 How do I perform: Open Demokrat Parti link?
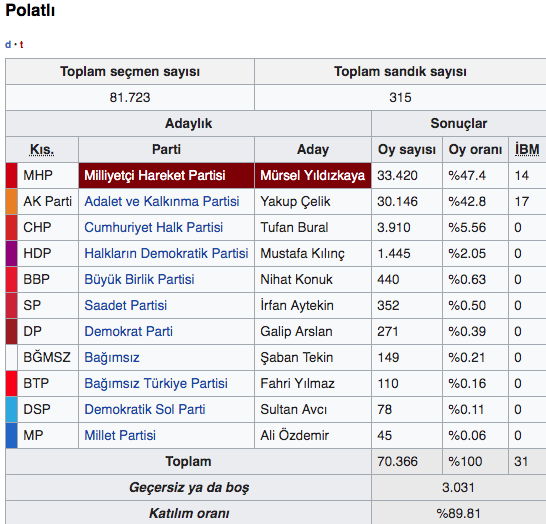[x=128, y=331]
